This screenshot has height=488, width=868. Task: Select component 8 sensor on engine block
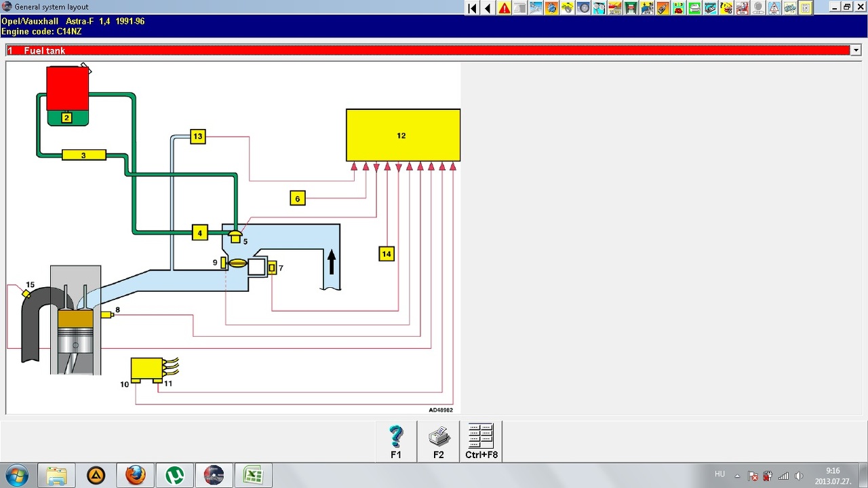tap(106, 314)
